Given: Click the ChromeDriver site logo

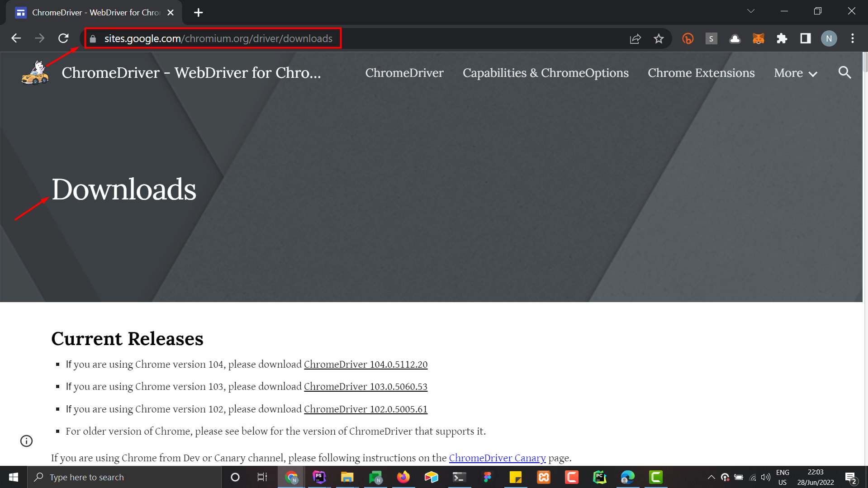Looking at the screenshot, I should 35,73.
